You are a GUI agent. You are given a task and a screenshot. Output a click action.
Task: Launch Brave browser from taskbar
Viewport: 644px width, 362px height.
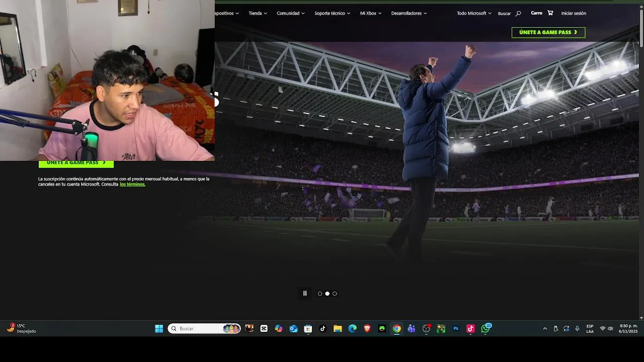[x=367, y=329]
